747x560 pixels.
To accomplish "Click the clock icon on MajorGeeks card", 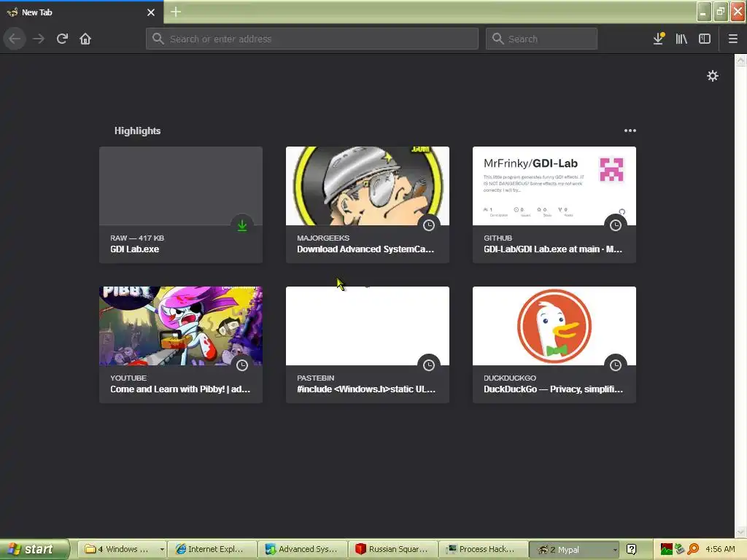I will (x=429, y=225).
